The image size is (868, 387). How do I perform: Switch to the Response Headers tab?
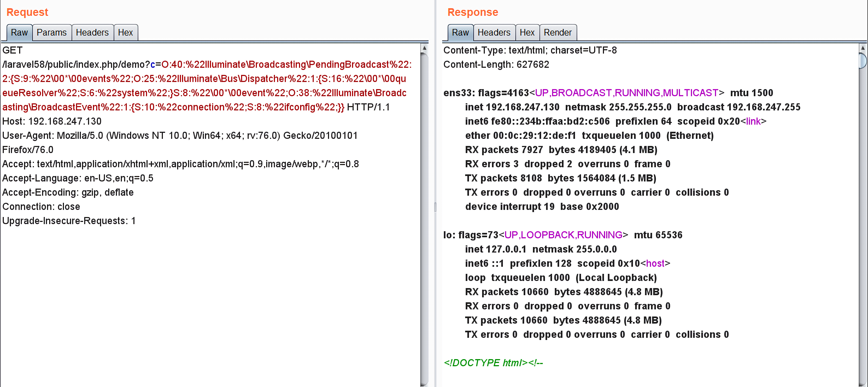pos(494,33)
